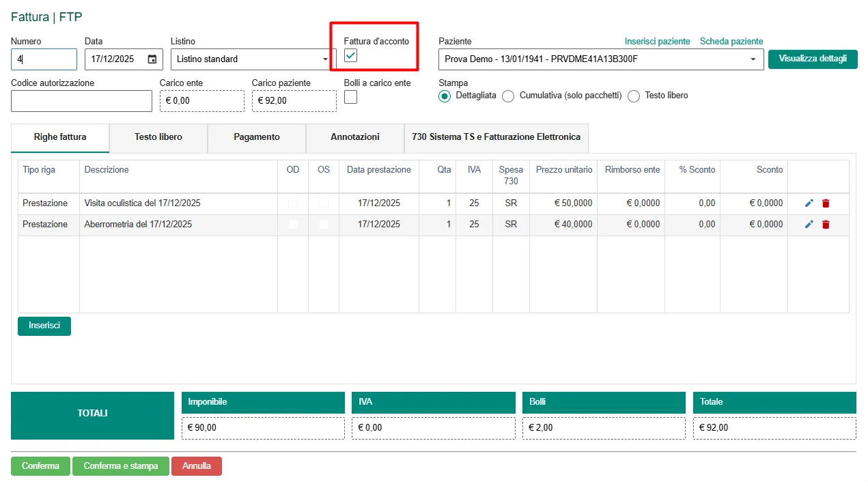Delete the Aberrometria row with trash icon
This screenshot has height=486, width=868.
[826, 225]
